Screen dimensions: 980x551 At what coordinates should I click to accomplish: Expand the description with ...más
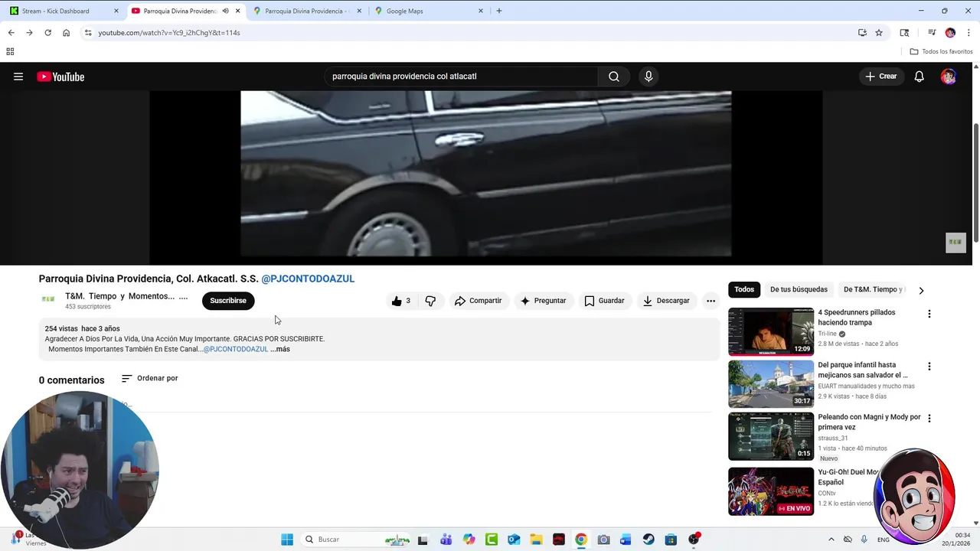(x=280, y=349)
